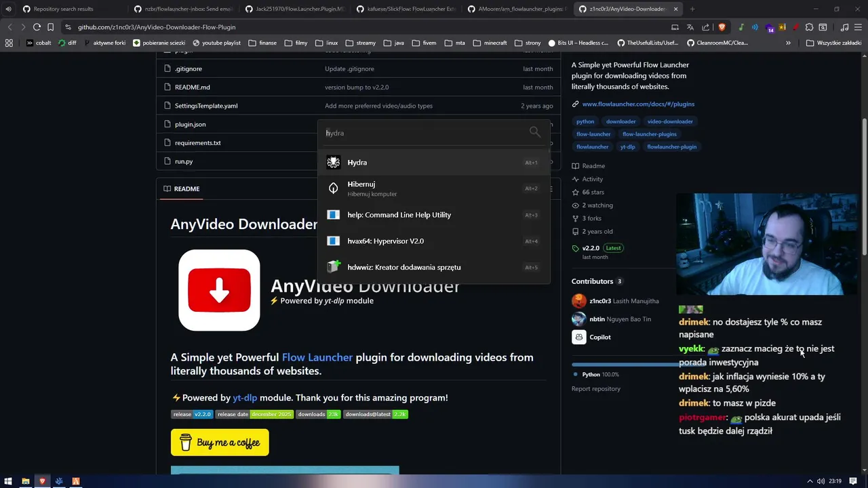
Task: Select hvax64: Hypervisor V2.0 result
Action: [x=434, y=241]
